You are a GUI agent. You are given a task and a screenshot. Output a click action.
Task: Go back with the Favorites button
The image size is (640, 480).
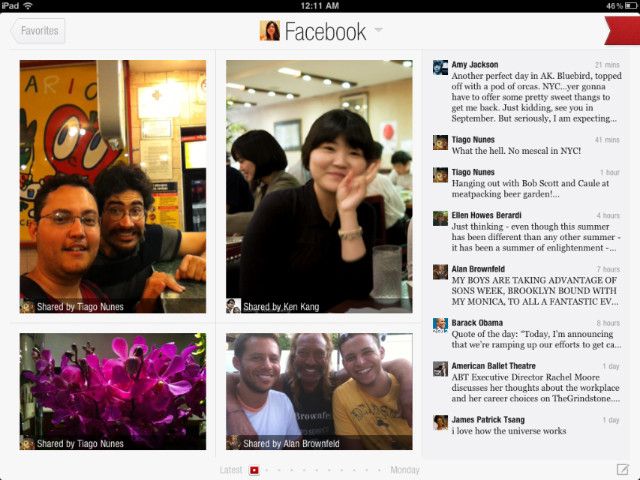pyautogui.click(x=38, y=31)
